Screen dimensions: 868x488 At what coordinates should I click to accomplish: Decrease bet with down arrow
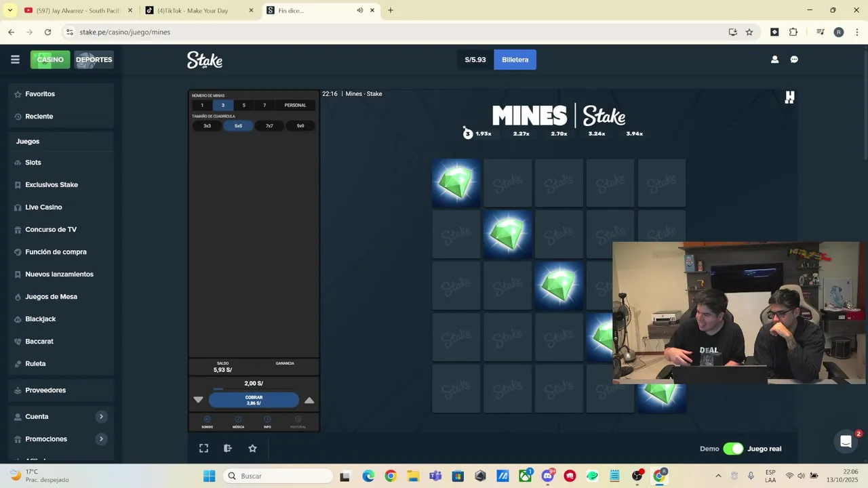[x=198, y=400]
